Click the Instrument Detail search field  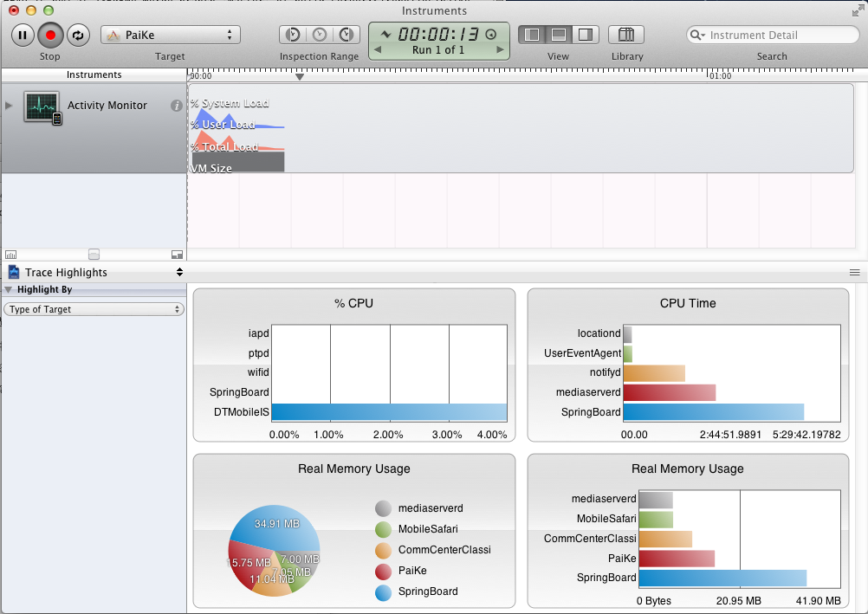pos(780,36)
